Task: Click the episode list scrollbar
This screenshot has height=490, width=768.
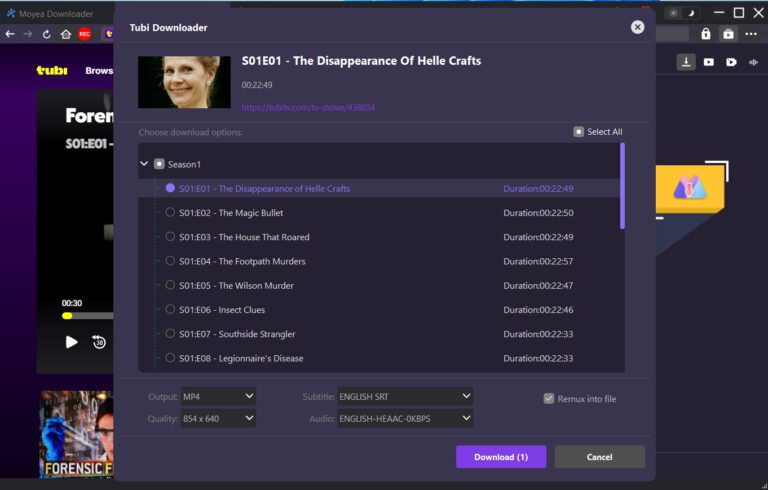Action: [x=622, y=186]
